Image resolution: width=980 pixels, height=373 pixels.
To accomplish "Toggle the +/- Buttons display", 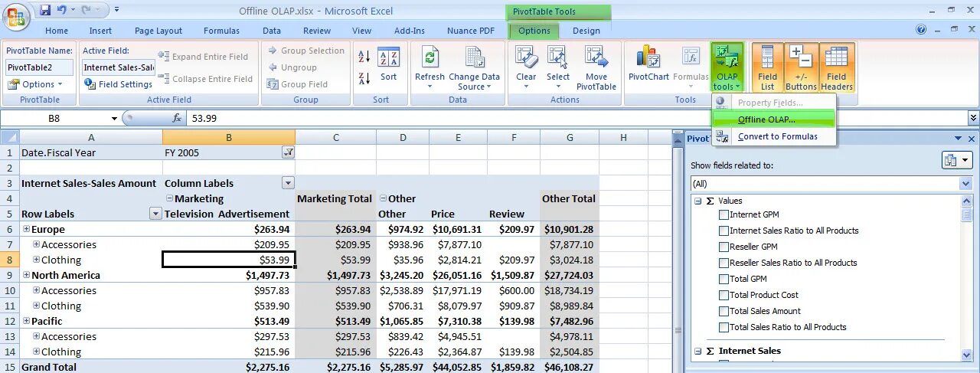I will 801,67.
